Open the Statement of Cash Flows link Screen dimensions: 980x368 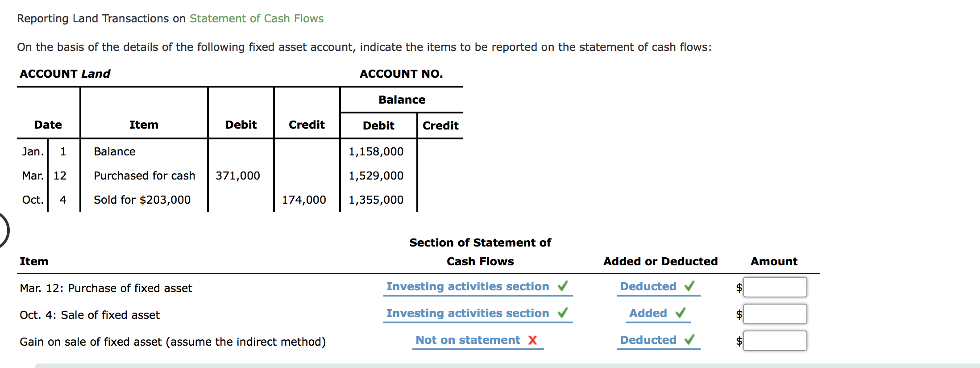pos(256,18)
